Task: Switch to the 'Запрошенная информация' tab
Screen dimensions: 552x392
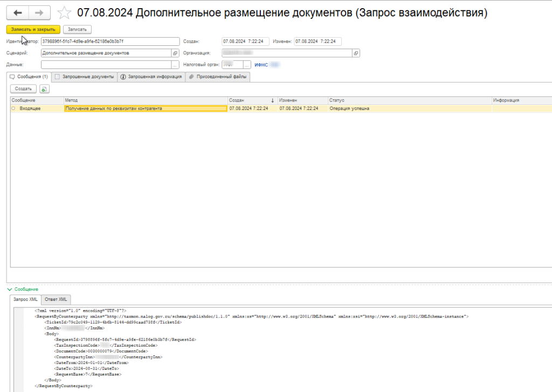Action: point(151,77)
